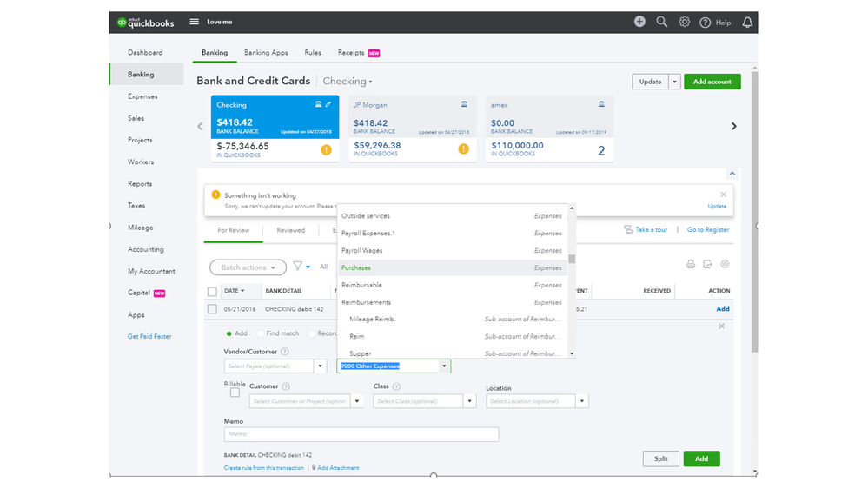The width and height of the screenshot is (868, 488).
Task: Click the plus Create icon
Action: tap(639, 22)
